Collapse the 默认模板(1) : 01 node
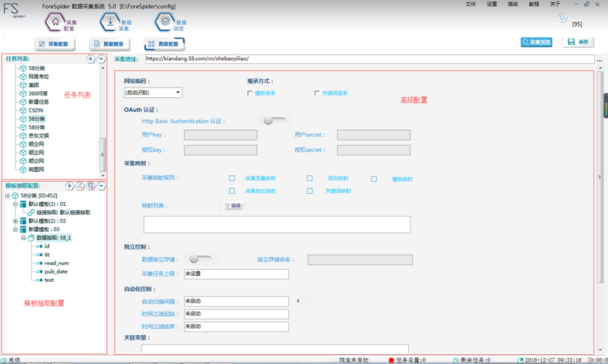608x364 pixels. (15, 204)
